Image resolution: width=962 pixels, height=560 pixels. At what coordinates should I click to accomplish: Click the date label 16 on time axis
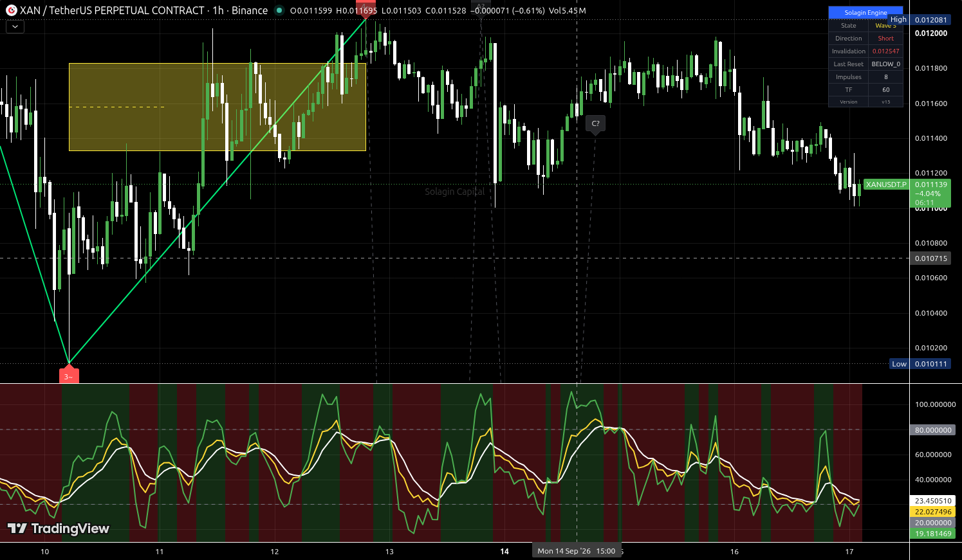(734, 552)
